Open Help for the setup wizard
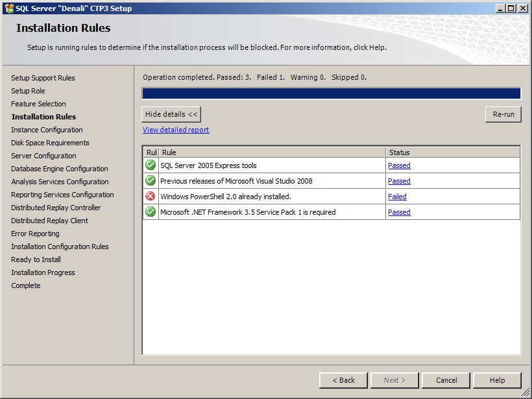Image resolution: width=532 pixels, height=399 pixels. pyautogui.click(x=497, y=380)
